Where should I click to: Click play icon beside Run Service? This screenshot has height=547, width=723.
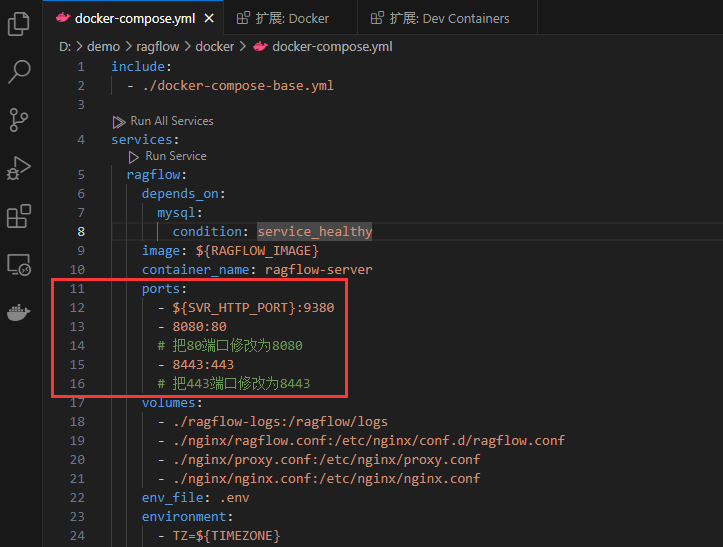(135, 156)
